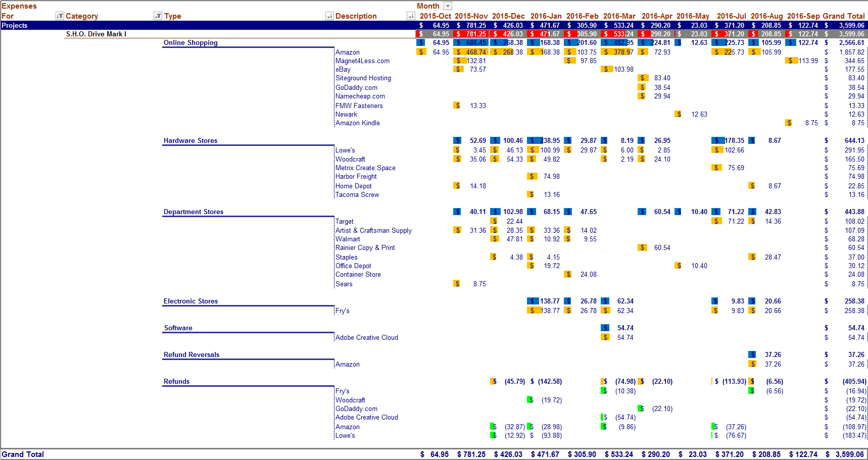Open the Description field sort dropdown
This screenshot has width=868, height=460.
(411, 16)
